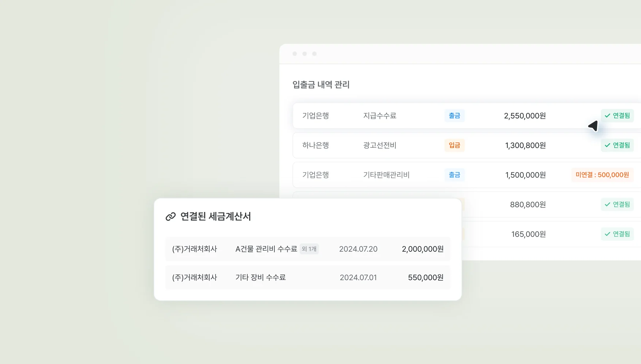Click the 미연결 : 500,000원 status badge
The image size is (641, 364).
pyautogui.click(x=602, y=175)
